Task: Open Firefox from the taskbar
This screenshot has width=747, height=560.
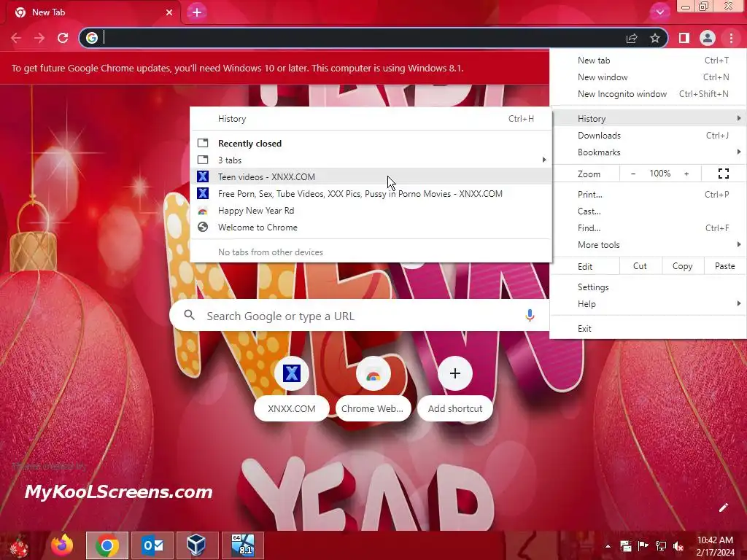Action: point(62,545)
